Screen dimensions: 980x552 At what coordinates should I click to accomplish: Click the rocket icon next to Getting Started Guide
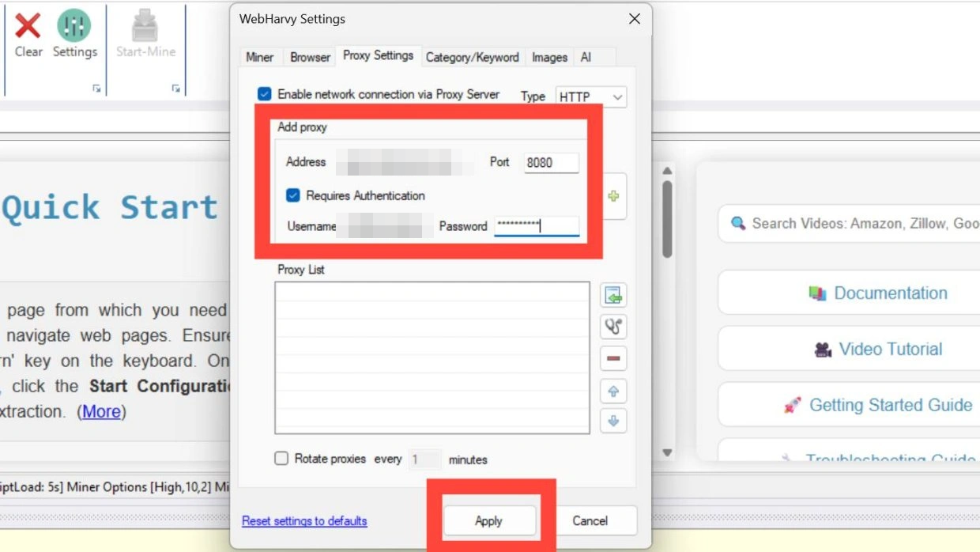(x=792, y=406)
